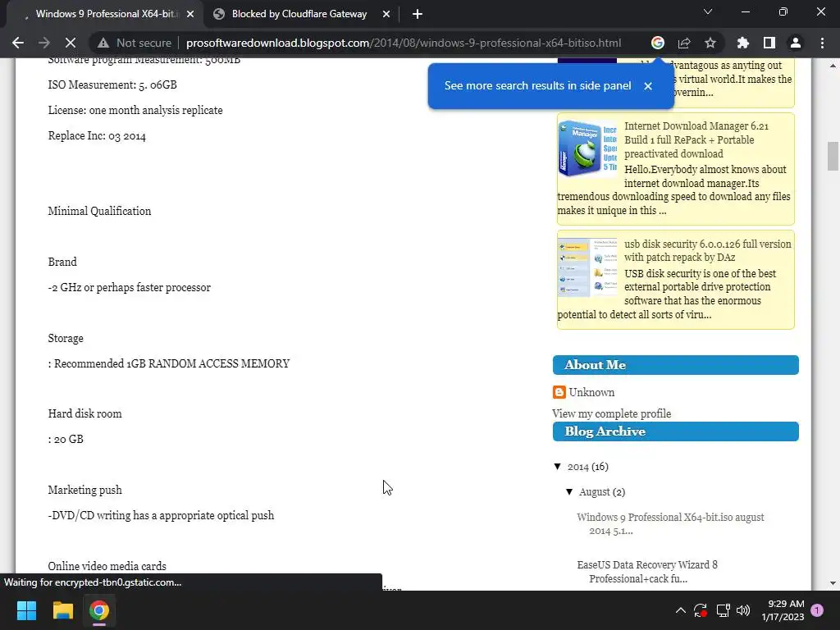
Task: Open the notification badge in the taskbar
Action: tap(817, 609)
